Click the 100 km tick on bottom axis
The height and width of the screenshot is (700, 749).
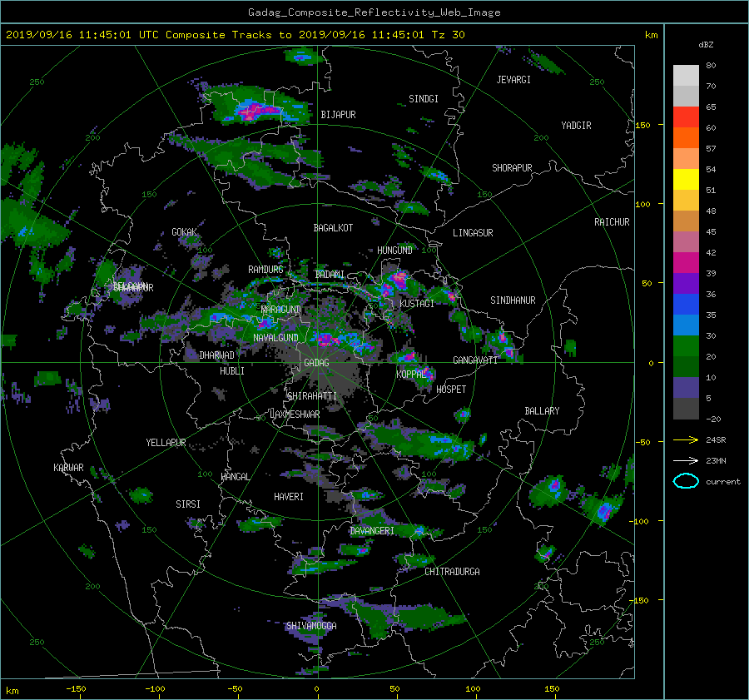(x=473, y=689)
